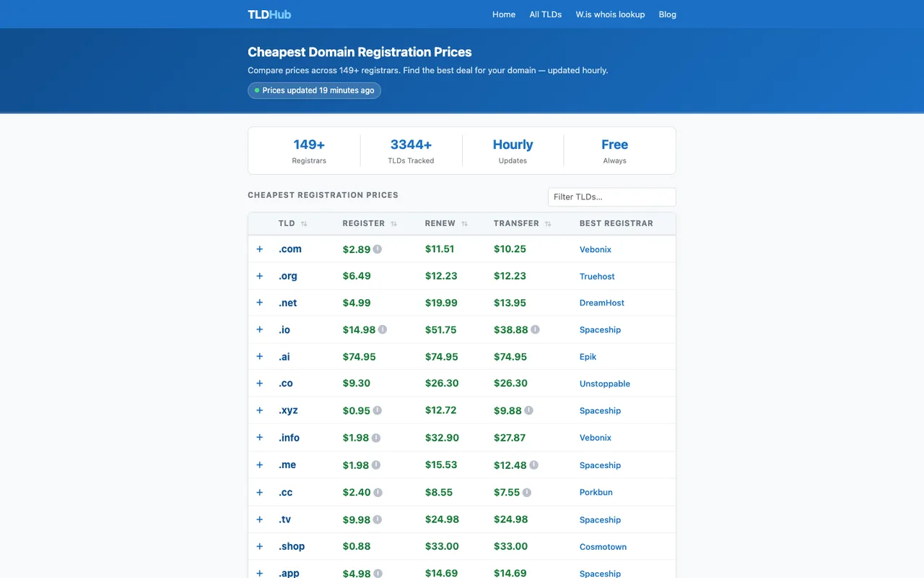The height and width of the screenshot is (578, 924).
Task: Open Vebonix registrar link for .com
Action: point(596,249)
